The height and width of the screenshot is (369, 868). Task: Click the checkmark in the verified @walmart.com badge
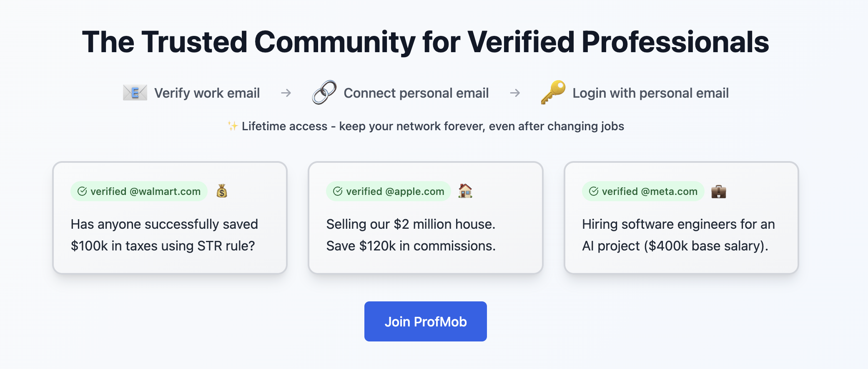pos(82,191)
